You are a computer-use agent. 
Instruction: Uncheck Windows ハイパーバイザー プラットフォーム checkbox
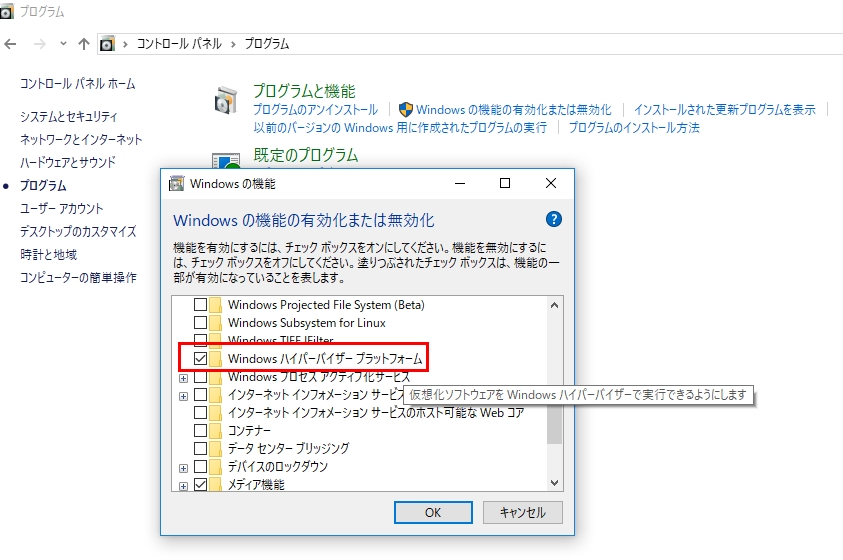click(x=200, y=358)
